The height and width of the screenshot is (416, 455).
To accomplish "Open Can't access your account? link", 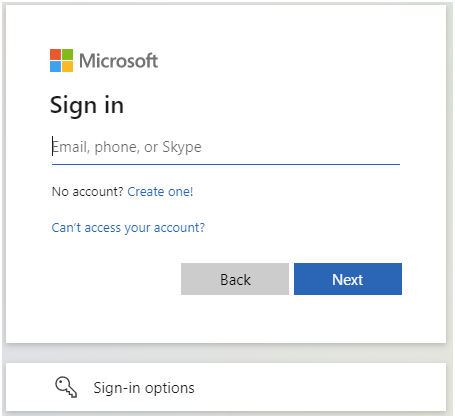I will tap(128, 228).
